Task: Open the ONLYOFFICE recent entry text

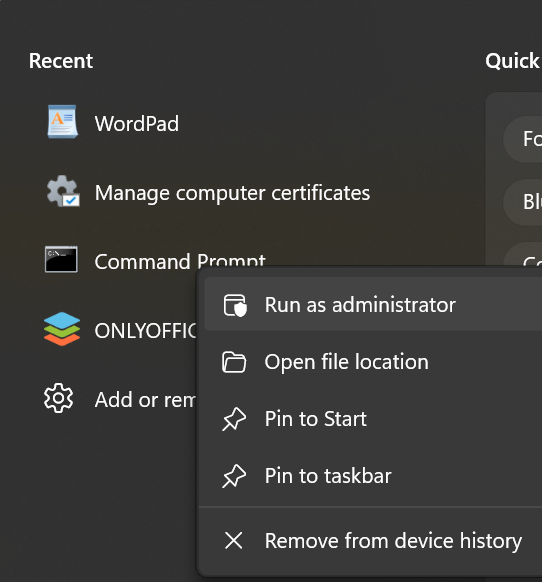Action: point(146,330)
